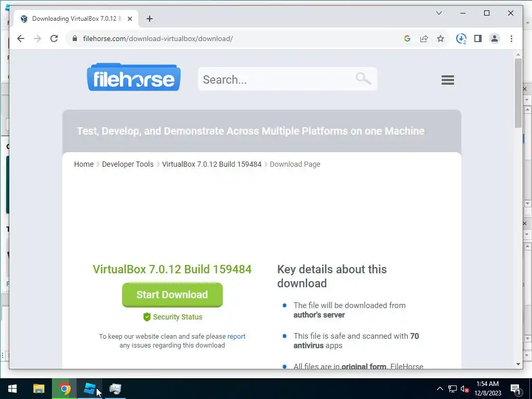Share this page from address bar
Image resolution: width=532 pixels, height=399 pixels.
coord(424,38)
